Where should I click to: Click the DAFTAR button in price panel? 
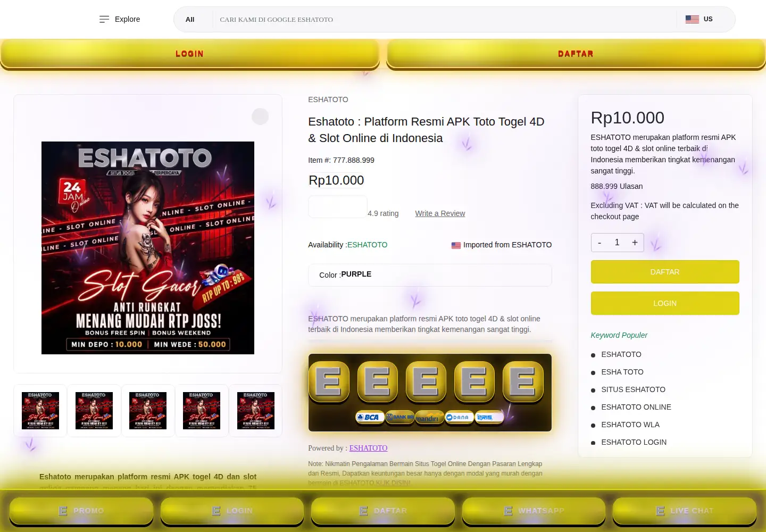(665, 272)
